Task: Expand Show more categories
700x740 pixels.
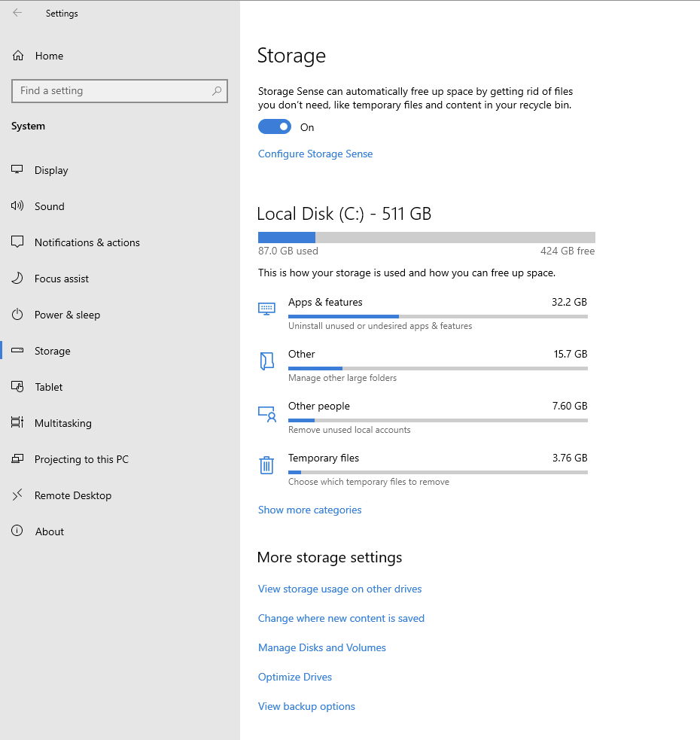Action: coord(309,510)
